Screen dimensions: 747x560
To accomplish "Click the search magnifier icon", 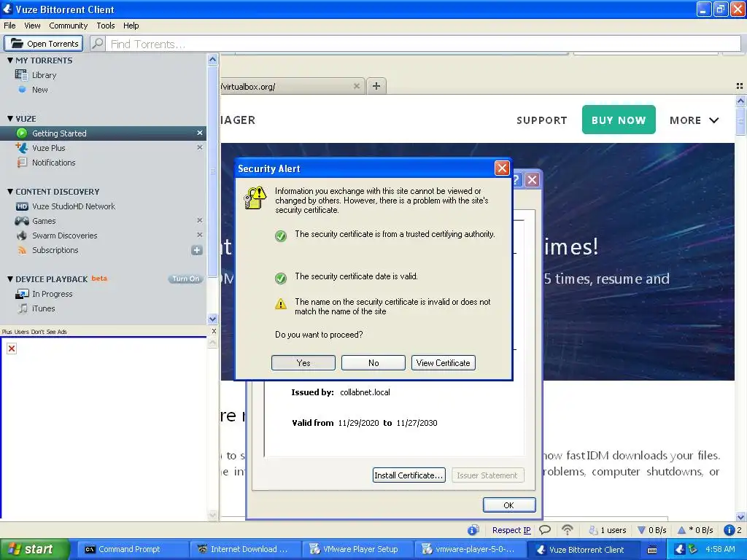I will point(97,43).
